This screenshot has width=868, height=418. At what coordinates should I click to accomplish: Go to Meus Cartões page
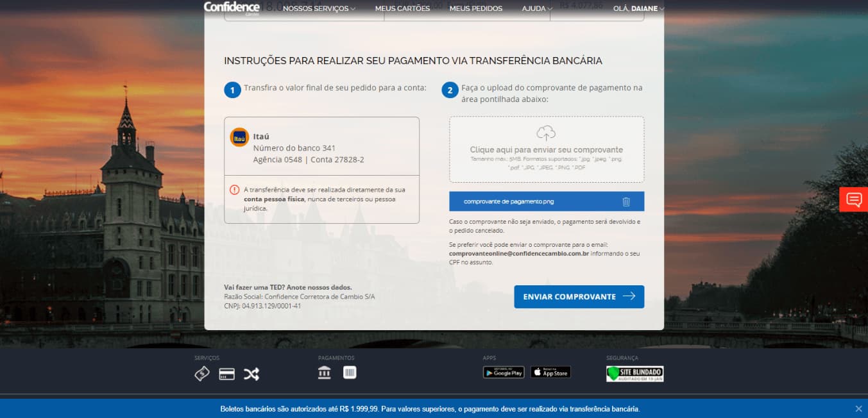(x=402, y=9)
